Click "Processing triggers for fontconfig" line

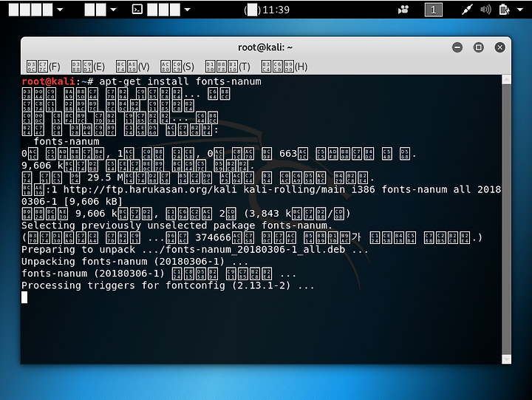[168, 285]
